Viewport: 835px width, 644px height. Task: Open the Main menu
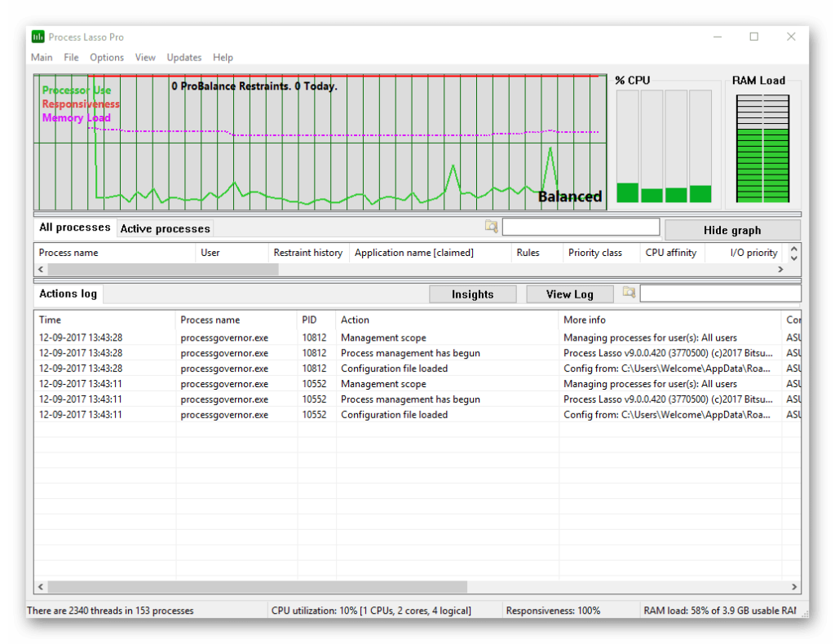click(x=42, y=58)
